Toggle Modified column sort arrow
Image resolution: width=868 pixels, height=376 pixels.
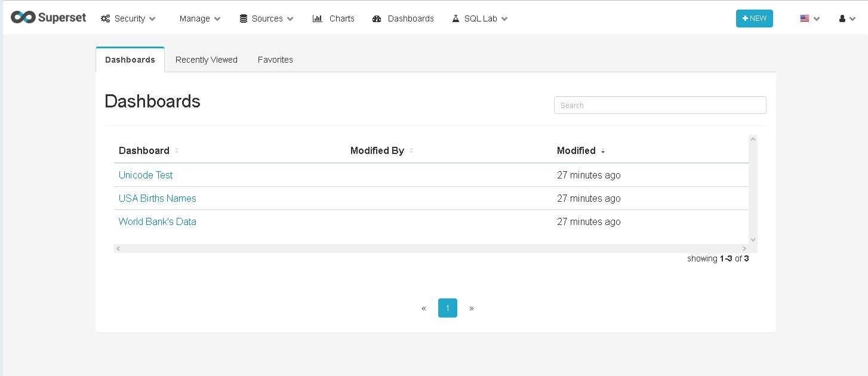tap(603, 151)
